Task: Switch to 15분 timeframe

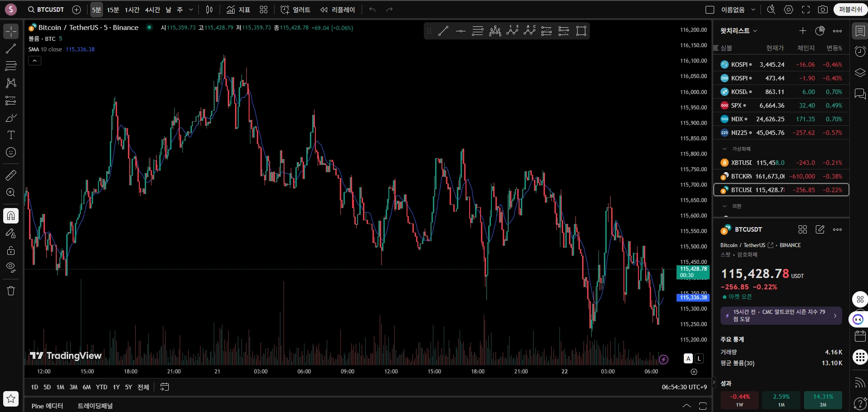Action: [x=113, y=10]
